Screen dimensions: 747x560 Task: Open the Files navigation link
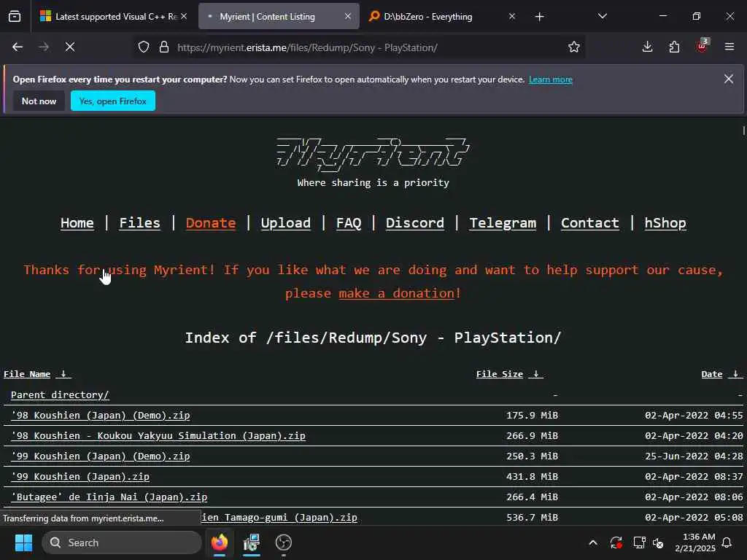coord(139,223)
